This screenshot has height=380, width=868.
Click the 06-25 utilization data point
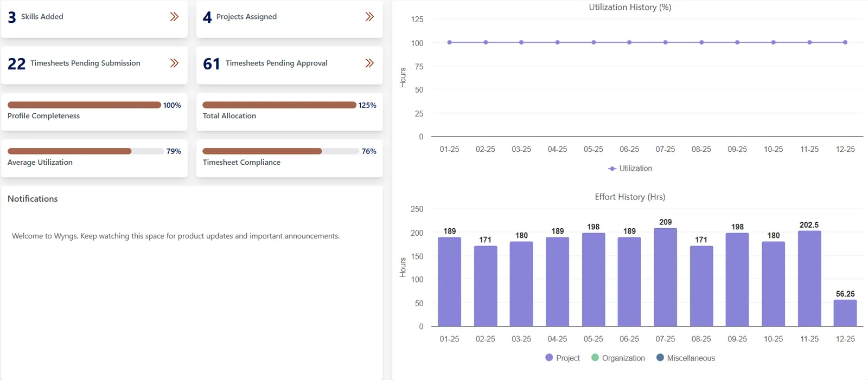[629, 42]
